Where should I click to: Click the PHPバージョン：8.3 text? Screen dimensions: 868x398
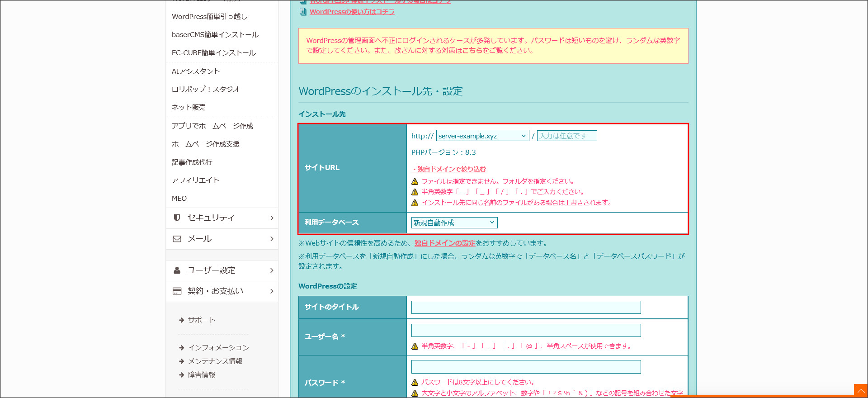click(443, 152)
